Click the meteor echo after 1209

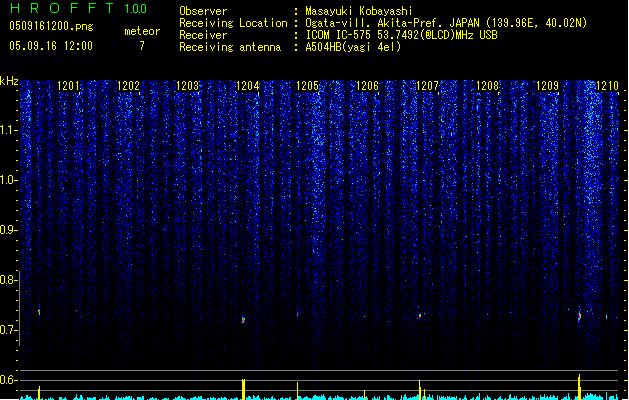point(579,317)
